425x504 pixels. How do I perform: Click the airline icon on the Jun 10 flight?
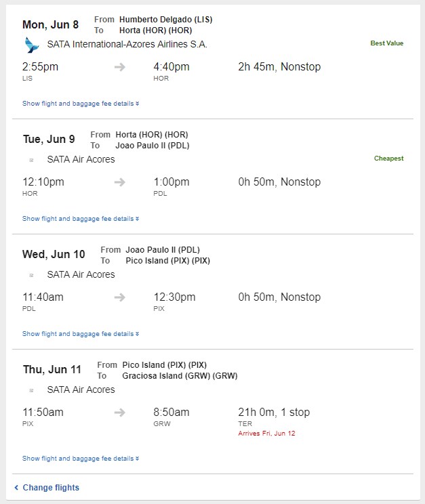(31, 275)
